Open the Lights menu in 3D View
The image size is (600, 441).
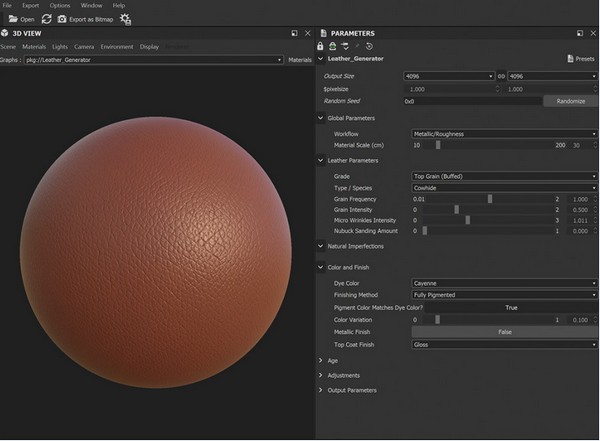coord(59,47)
